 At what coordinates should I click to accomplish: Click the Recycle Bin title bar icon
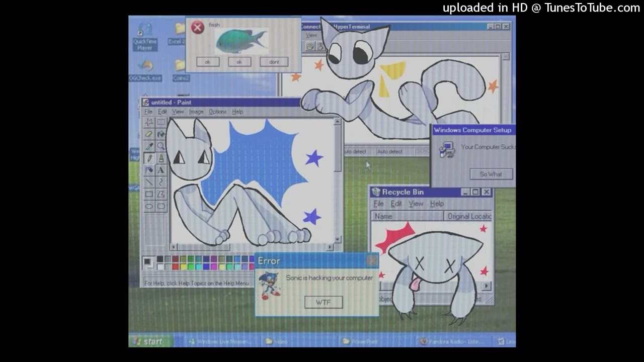[x=376, y=192]
